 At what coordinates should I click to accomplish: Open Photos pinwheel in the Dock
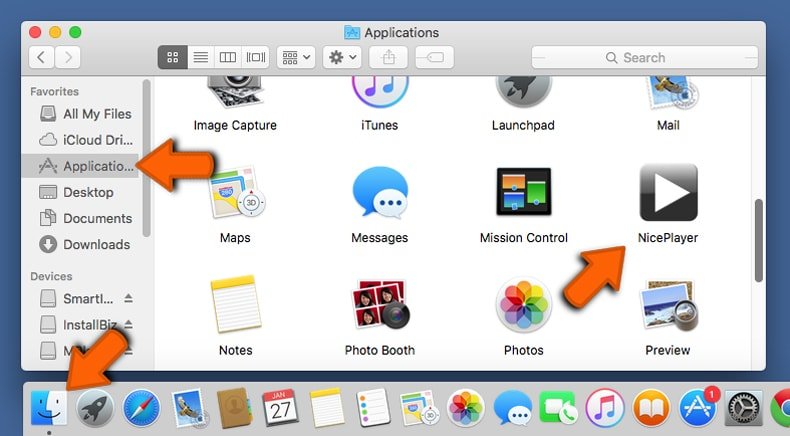tap(466, 408)
